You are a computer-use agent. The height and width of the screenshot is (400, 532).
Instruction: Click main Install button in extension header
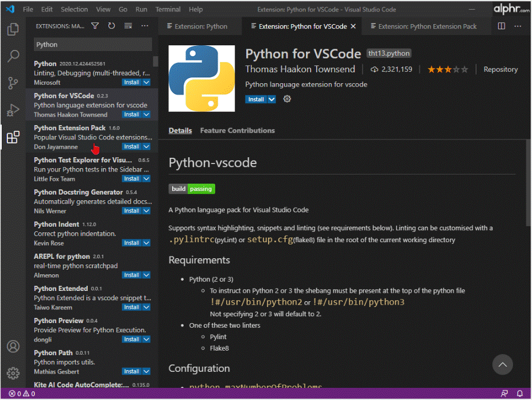[256, 99]
